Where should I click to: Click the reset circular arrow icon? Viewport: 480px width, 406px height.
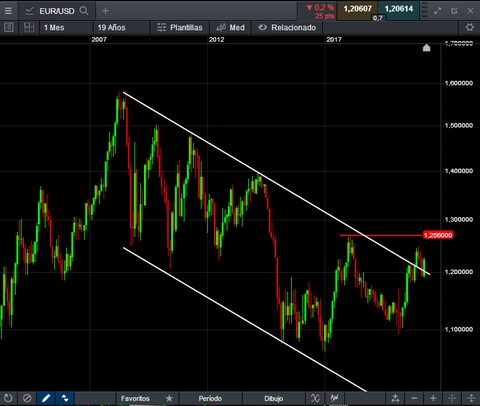point(8,398)
